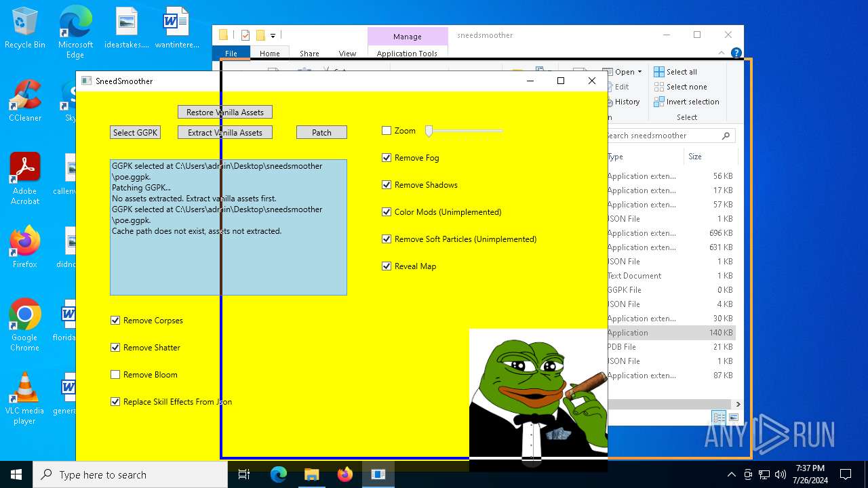Click Restore Vanilla Assets button
The height and width of the screenshot is (488, 868).
(x=225, y=112)
